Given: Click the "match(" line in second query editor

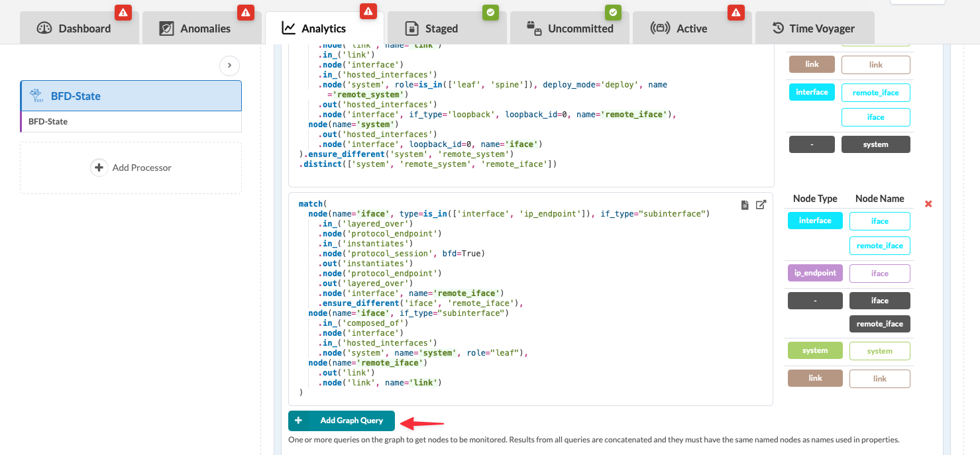Looking at the screenshot, I should (313, 204).
